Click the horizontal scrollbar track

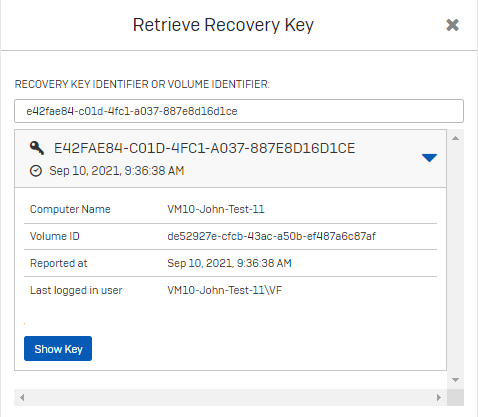pos(230,397)
